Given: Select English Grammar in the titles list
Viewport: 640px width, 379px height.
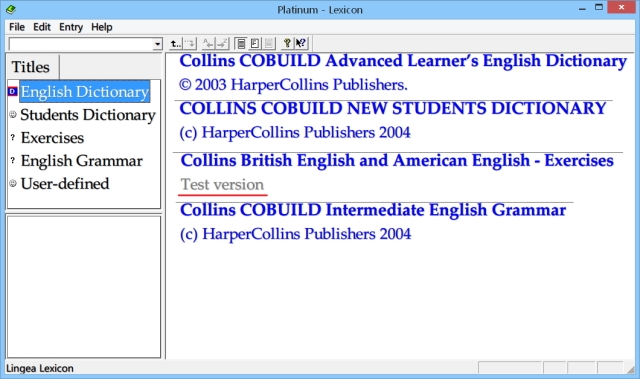Looking at the screenshot, I should pyautogui.click(x=82, y=161).
